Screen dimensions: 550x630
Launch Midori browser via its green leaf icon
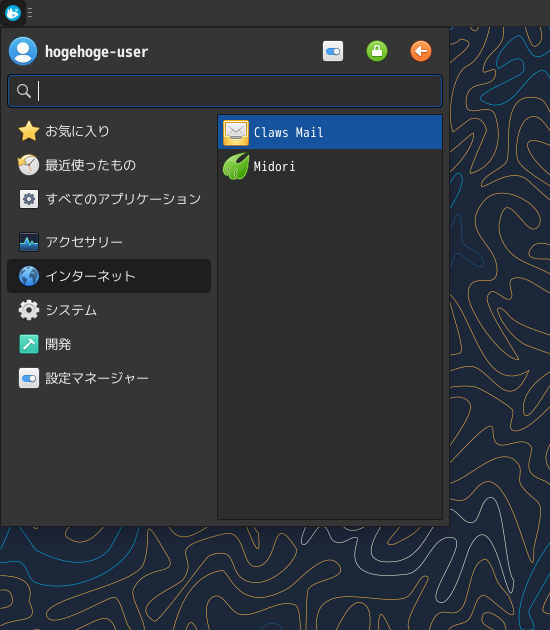[x=236, y=166]
